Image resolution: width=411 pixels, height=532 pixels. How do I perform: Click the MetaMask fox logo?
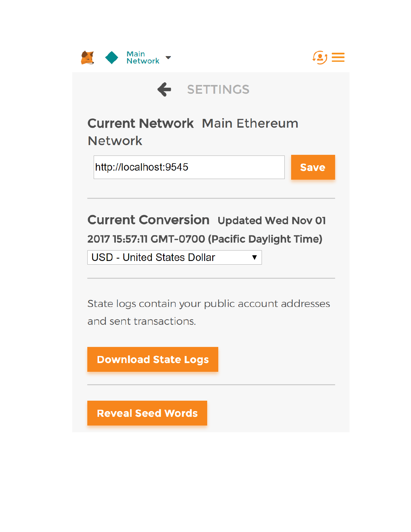click(x=88, y=58)
